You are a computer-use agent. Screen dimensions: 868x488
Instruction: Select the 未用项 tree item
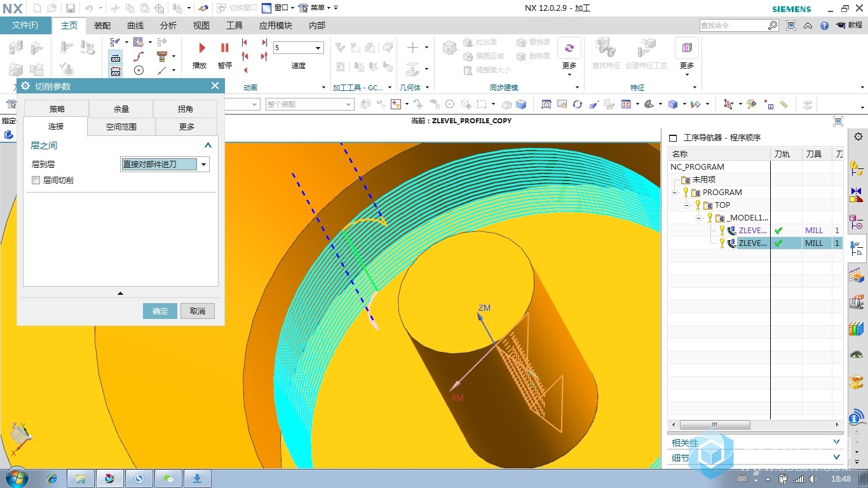click(703, 180)
